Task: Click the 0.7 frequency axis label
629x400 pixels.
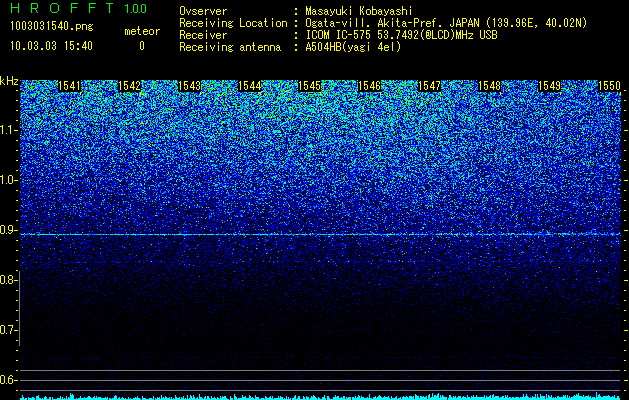Action: click(8, 330)
